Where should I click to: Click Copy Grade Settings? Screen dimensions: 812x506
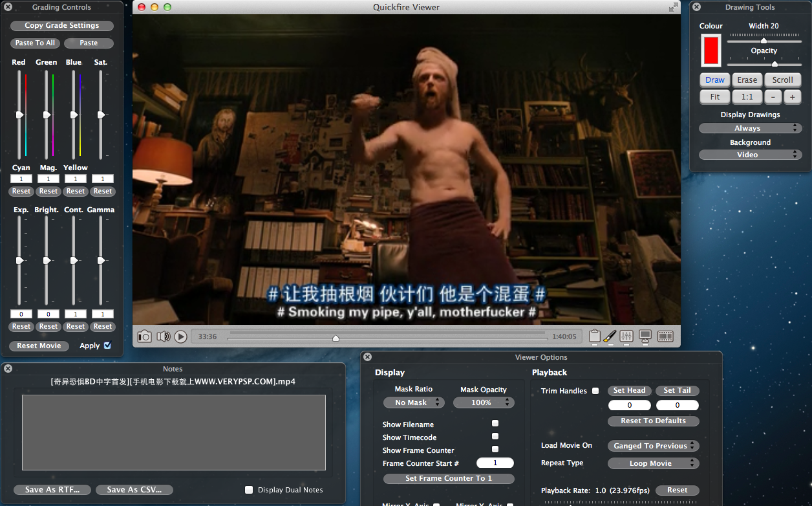click(62, 26)
